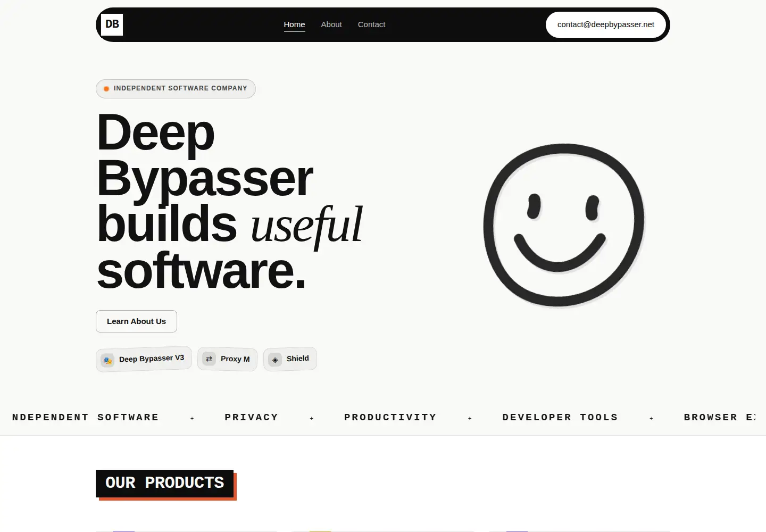The image size is (766, 532).
Task: Click the Proxy M arrows icon
Action: tap(209, 359)
